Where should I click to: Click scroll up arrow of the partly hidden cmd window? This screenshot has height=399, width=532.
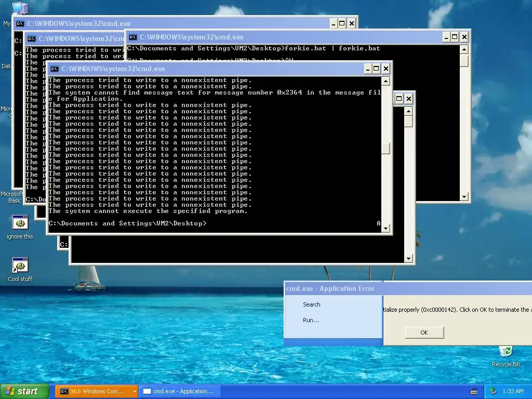[408, 111]
